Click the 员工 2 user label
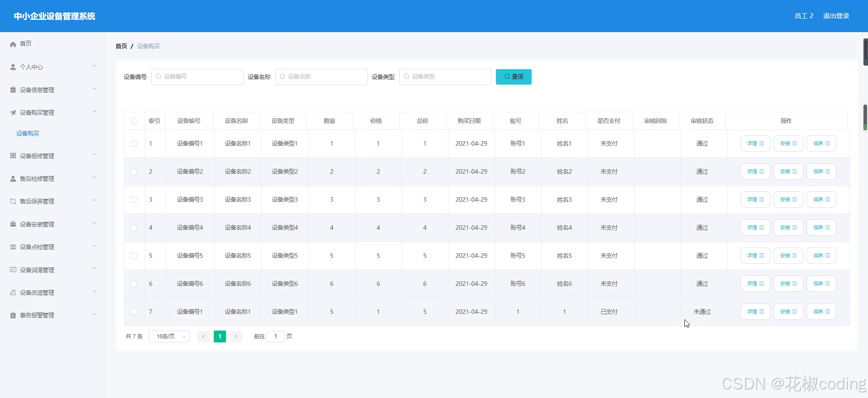Image resolution: width=868 pixels, height=398 pixels. coord(804,16)
